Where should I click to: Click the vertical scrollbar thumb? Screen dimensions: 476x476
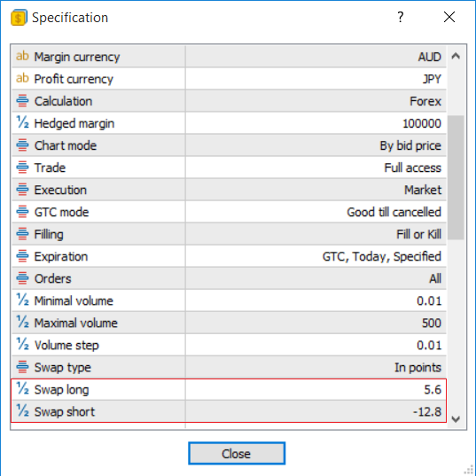pyautogui.click(x=456, y=177)
